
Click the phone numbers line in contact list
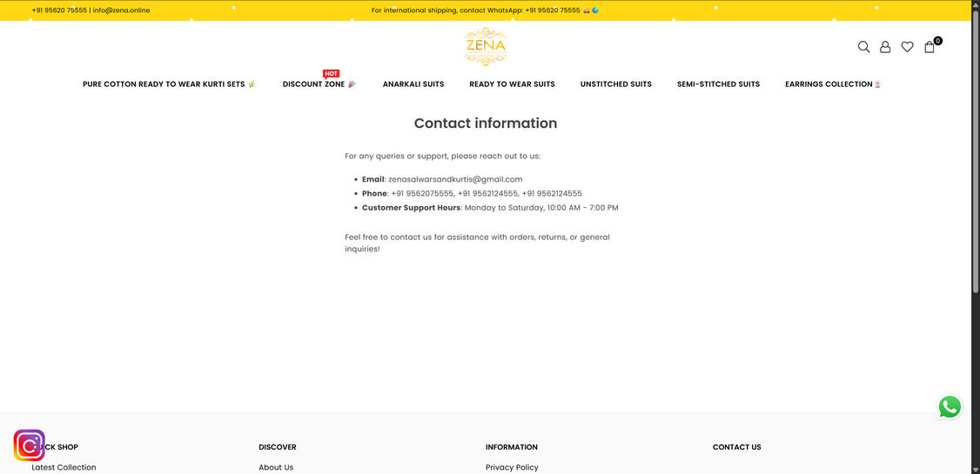coord(472,194)
